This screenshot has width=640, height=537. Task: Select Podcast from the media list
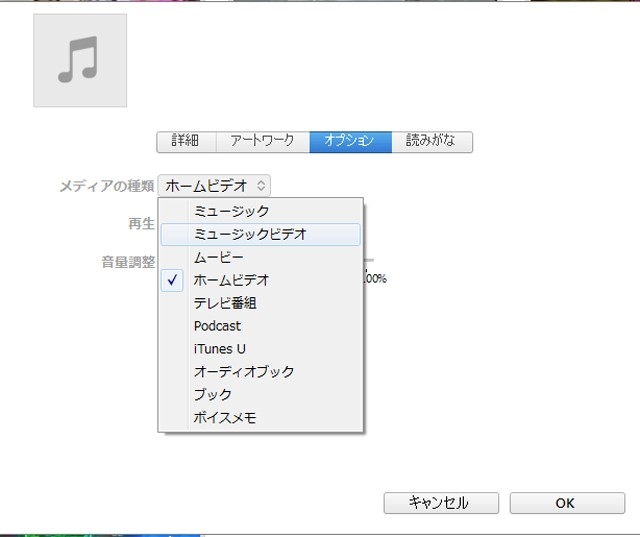(217, 326)
